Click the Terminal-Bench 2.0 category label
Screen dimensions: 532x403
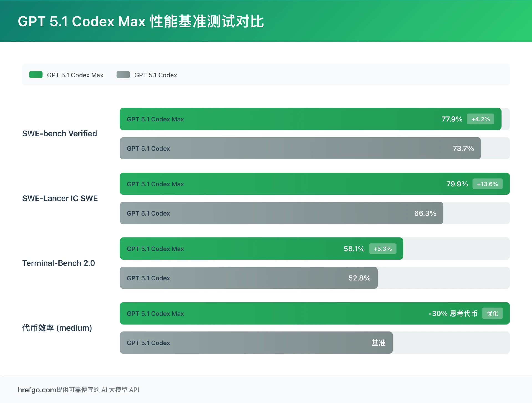pyautogui.click(x=58, y=263)
